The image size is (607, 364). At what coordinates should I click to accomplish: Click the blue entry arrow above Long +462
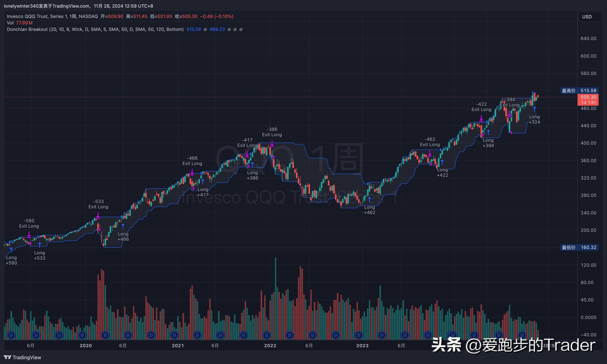pyautogui.click(x=370, y=199)
